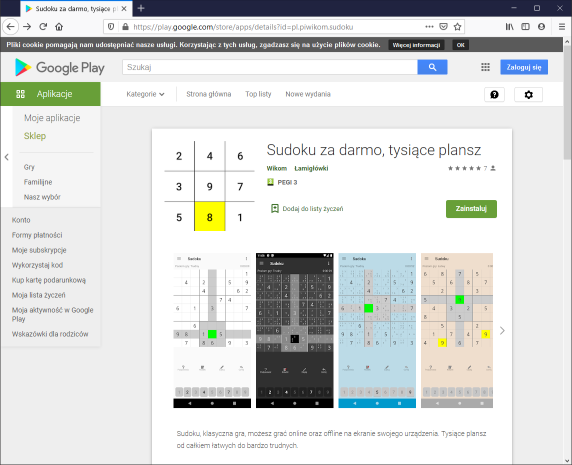This screenshot has width=572, height=465.
Task: Open Konto link
Action: point(21,220)
